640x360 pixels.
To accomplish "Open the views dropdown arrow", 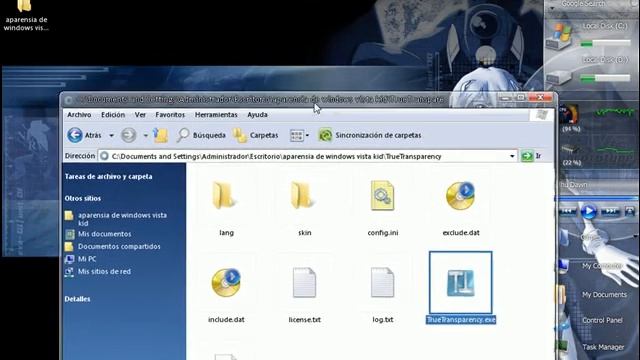I will (x=307, y=136).
